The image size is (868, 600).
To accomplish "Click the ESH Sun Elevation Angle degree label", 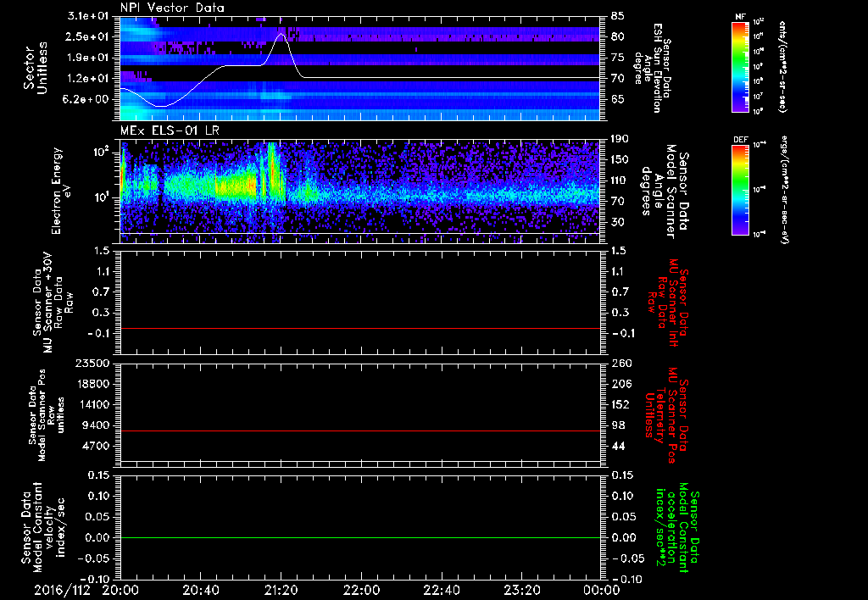I will coord(654,68).
